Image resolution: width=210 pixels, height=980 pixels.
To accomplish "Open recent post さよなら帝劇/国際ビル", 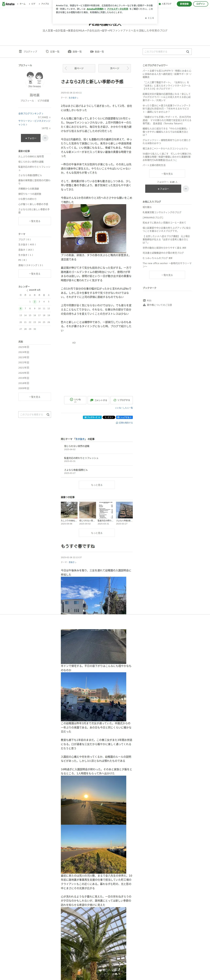I will (x=30, y=175).
